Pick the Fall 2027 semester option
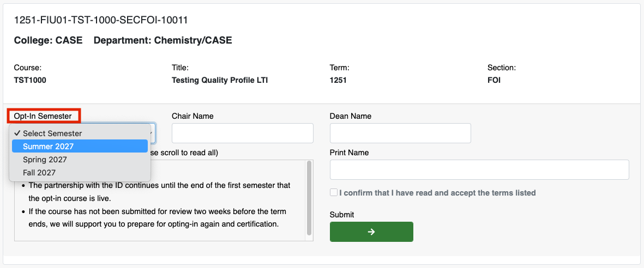644x268 pixels. coord(80,172)
